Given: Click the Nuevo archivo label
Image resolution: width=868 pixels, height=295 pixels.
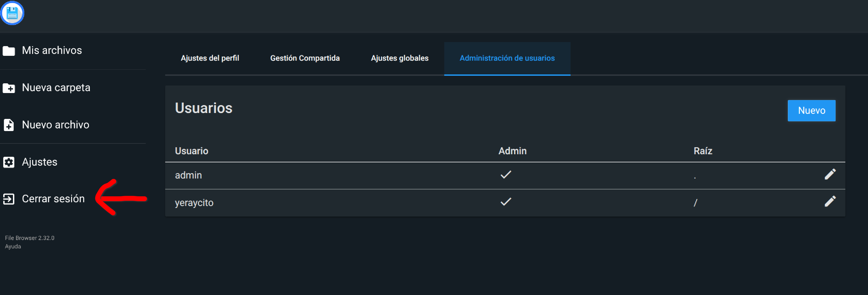Looking at the screenshot, I should pyautogui.click(x=56, y=125).
